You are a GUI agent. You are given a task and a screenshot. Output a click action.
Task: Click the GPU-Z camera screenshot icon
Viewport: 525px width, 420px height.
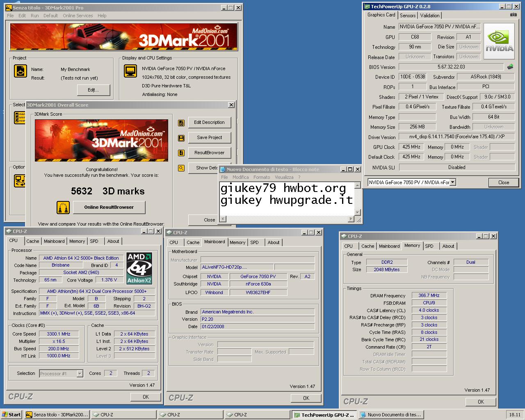[x=513, y=15]
